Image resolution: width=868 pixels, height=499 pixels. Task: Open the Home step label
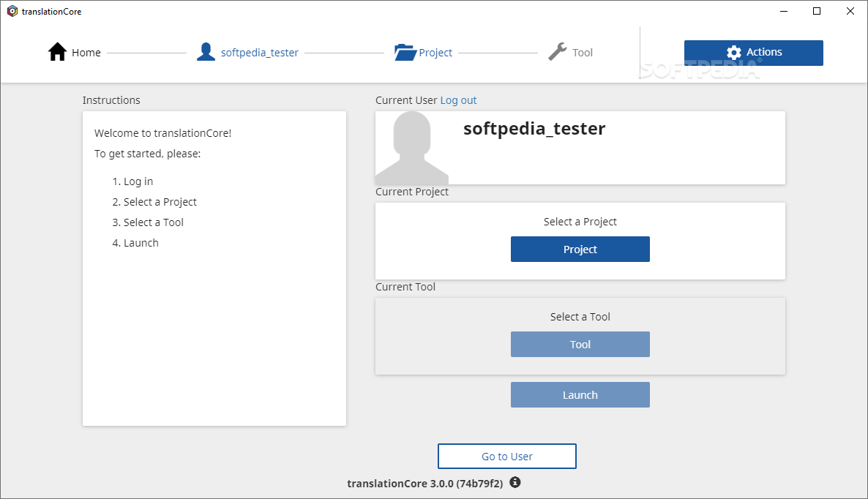click(86, 53)
